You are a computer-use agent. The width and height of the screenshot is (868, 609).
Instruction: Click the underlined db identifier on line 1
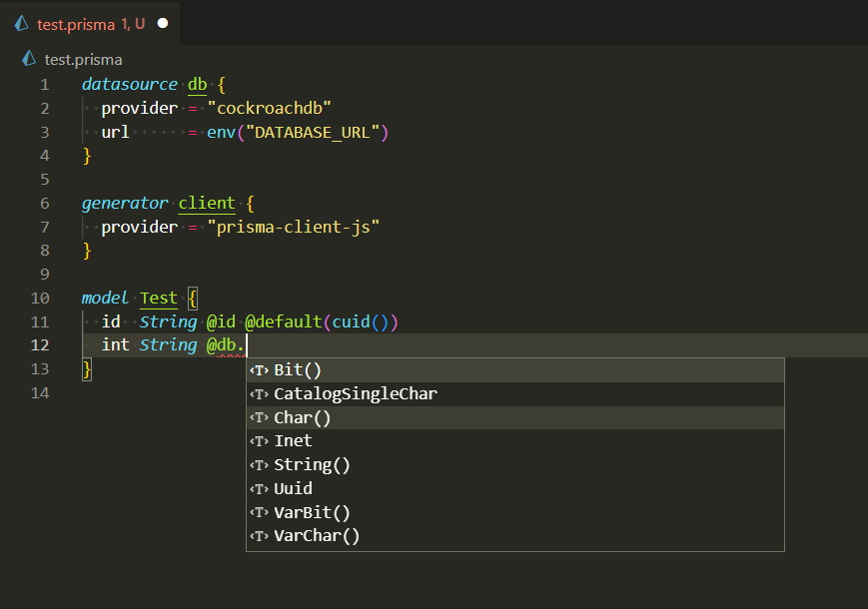pyautogui.click(x=197, y=84)
